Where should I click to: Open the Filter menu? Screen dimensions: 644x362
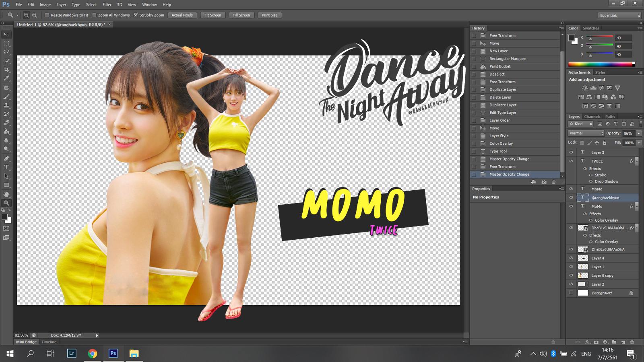pyautogui.click(x=107, y=4)
